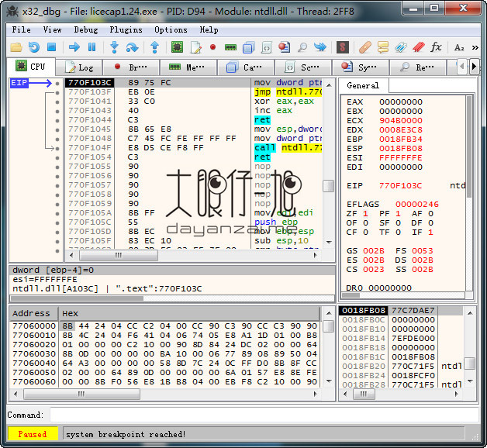The width and height of the screenshot is (487, 448).
Task: Toggle breakpoint dot at 770F1055
Action: 57,167
